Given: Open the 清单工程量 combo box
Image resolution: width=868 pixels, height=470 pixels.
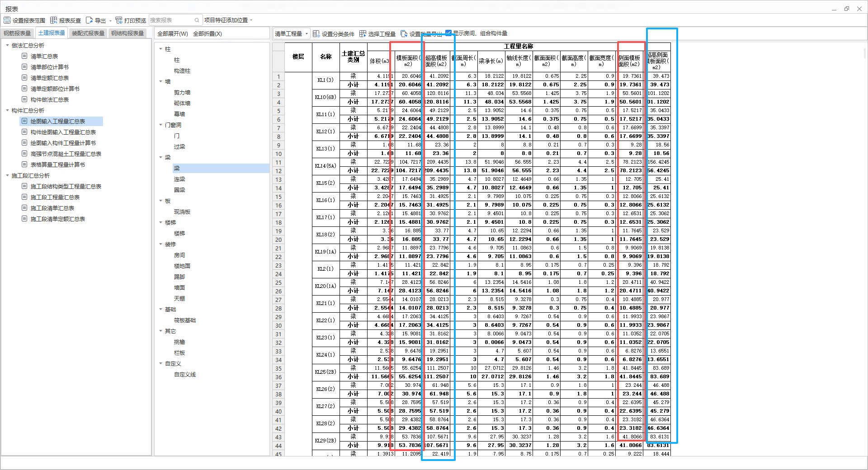Looking at the screenshot, I should pyautogui.click(x=291, y=34).
